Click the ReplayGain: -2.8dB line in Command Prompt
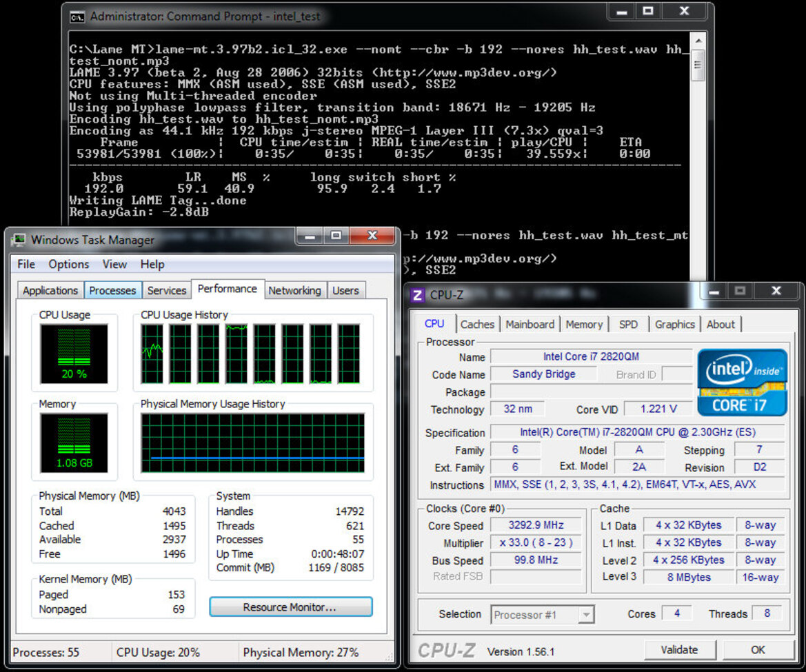Screen dimensions: 806x672 [x=139, y=212]
